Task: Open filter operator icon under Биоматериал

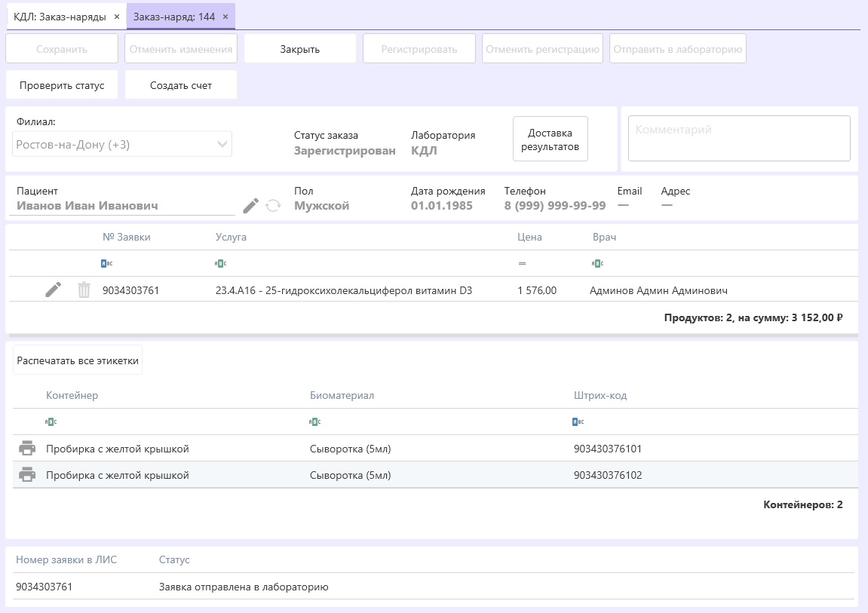Action: [x=315, y=421]
